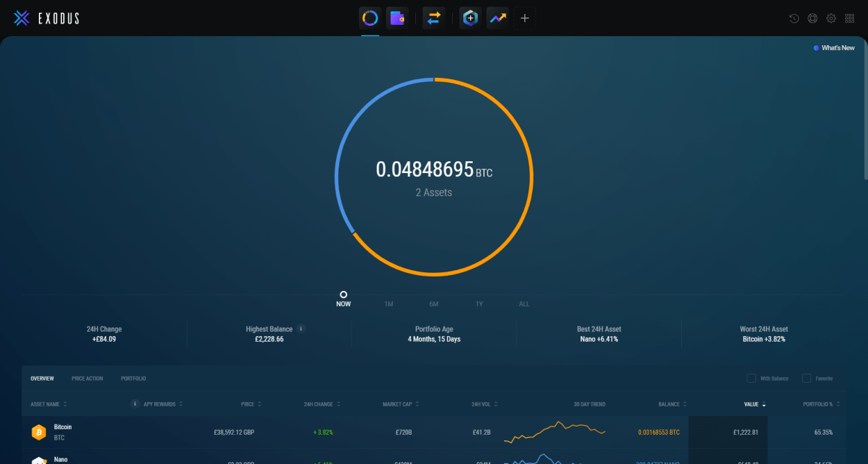Click the add app plus icon
This screenshot has width=868, height=464.
click(525, 18)
